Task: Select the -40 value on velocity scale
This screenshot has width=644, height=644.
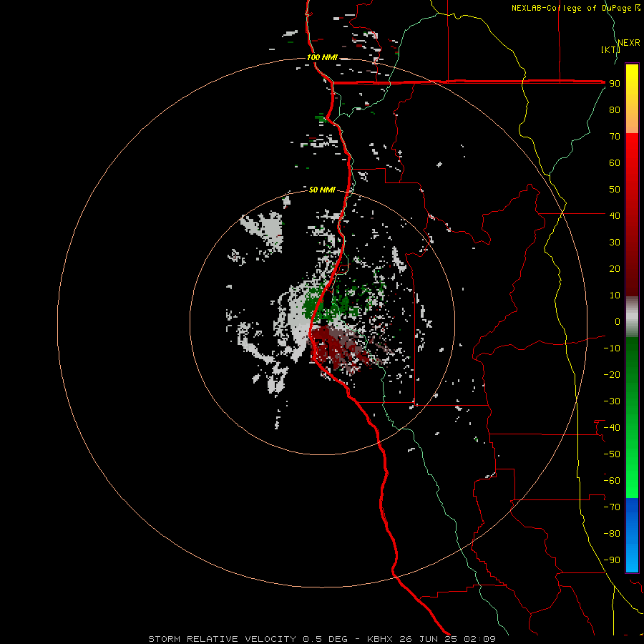Action: coord(612,428)
